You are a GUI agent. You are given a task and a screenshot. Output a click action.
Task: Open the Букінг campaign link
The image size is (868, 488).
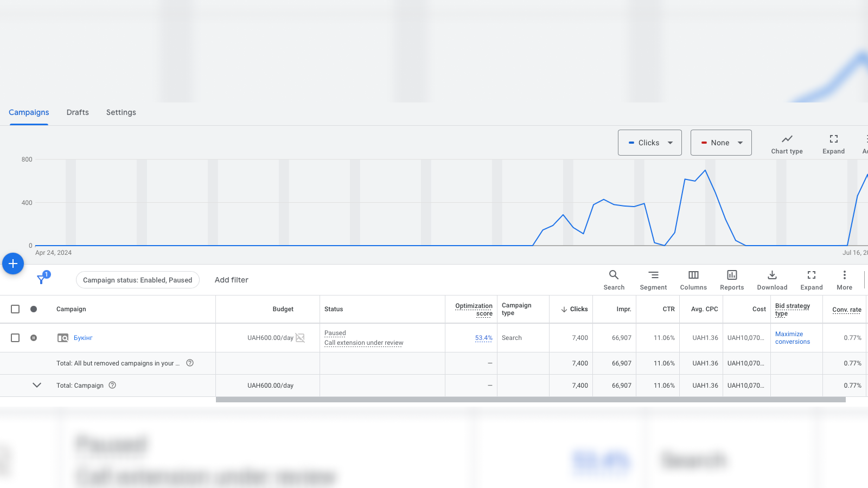[x=83, y=338]
